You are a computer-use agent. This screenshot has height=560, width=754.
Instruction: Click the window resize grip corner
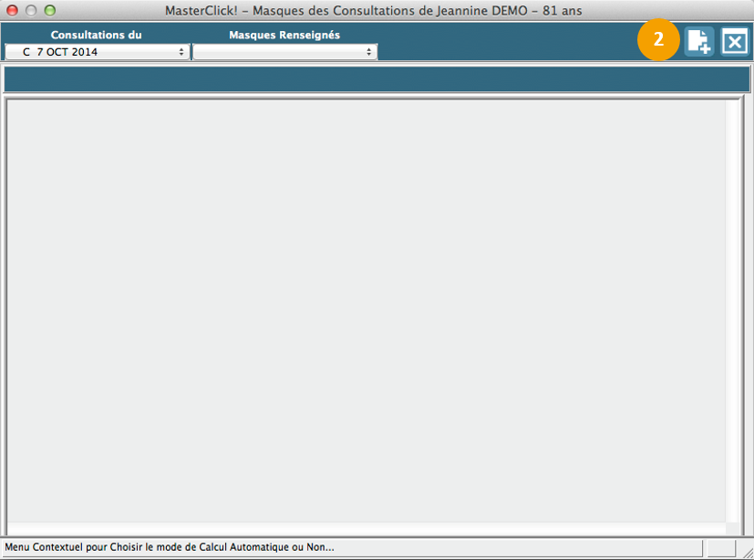coord(745,551)
